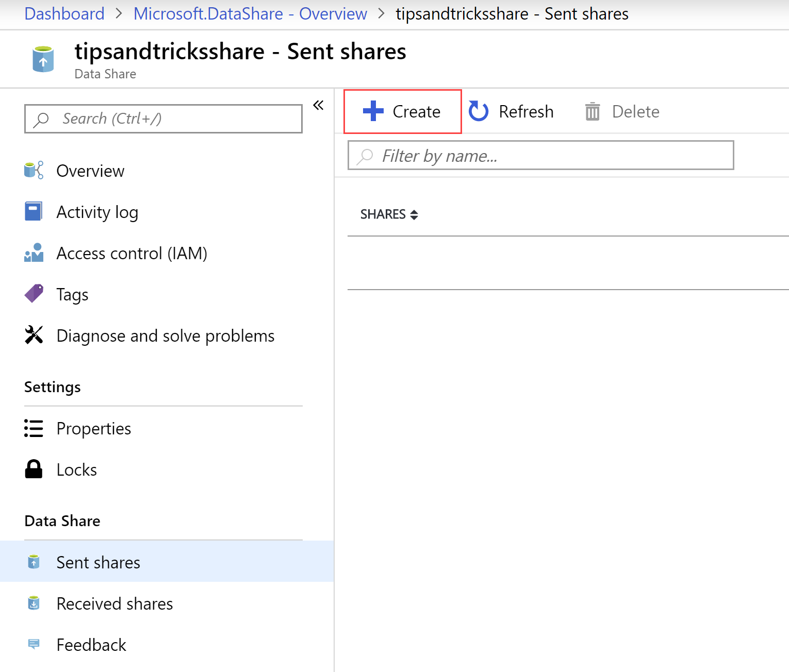
Task: Navigate to Dashboard breadcrumb link
Action: click(64, 13)
